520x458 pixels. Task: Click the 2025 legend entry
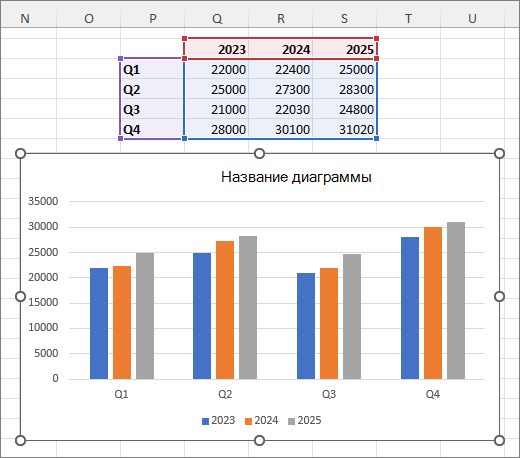pos(304,420)
